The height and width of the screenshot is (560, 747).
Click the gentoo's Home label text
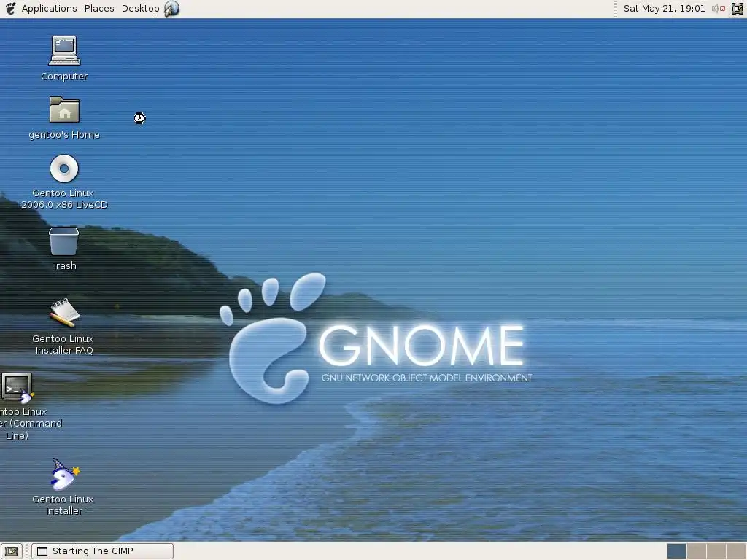pos(64,135)
